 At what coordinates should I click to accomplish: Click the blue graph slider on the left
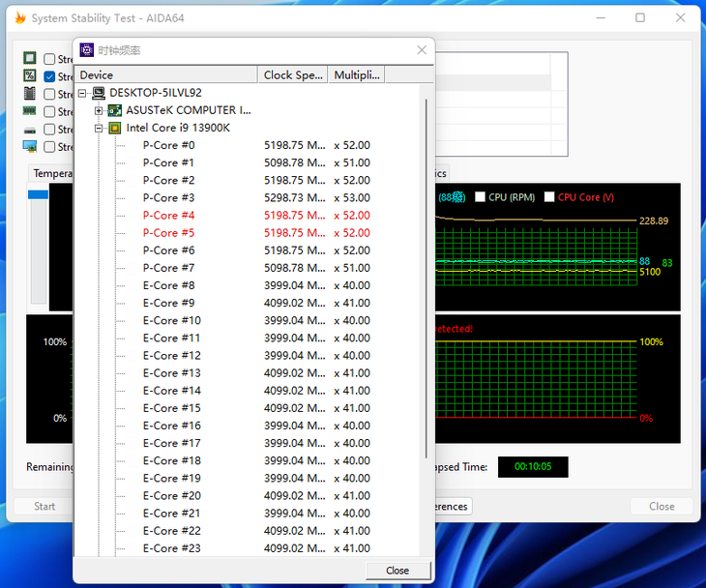[x=39, y=194]
